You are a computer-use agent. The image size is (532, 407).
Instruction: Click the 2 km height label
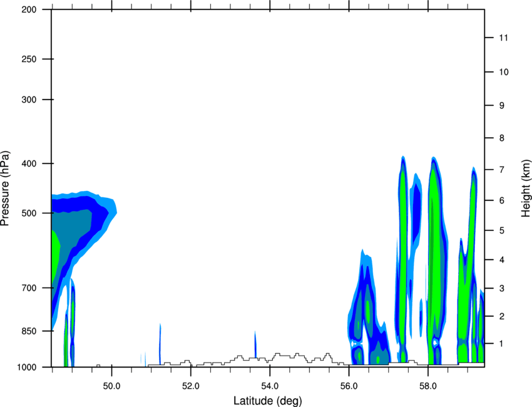pyautogui.click(x=502, y=316)
